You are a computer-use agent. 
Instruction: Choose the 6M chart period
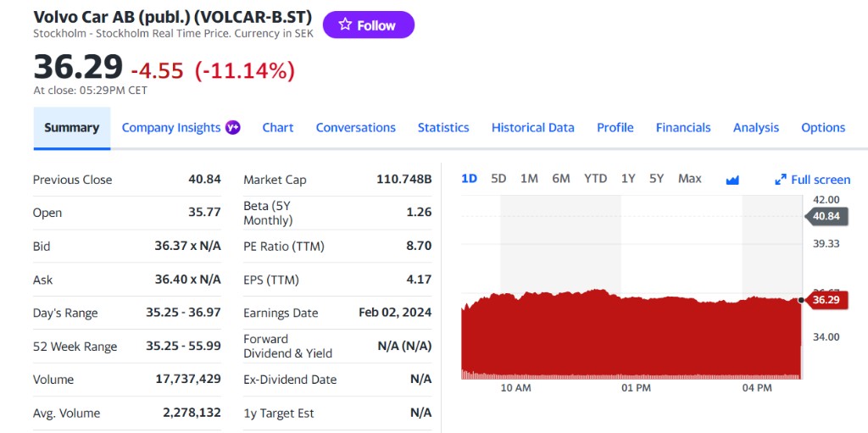[561, 178]
